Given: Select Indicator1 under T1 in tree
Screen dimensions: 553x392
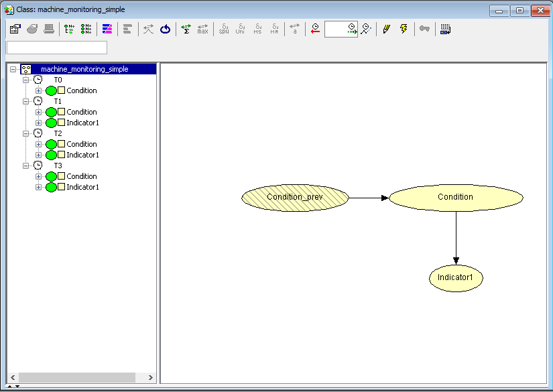Looking at the screenshot, I should (82, 123).
